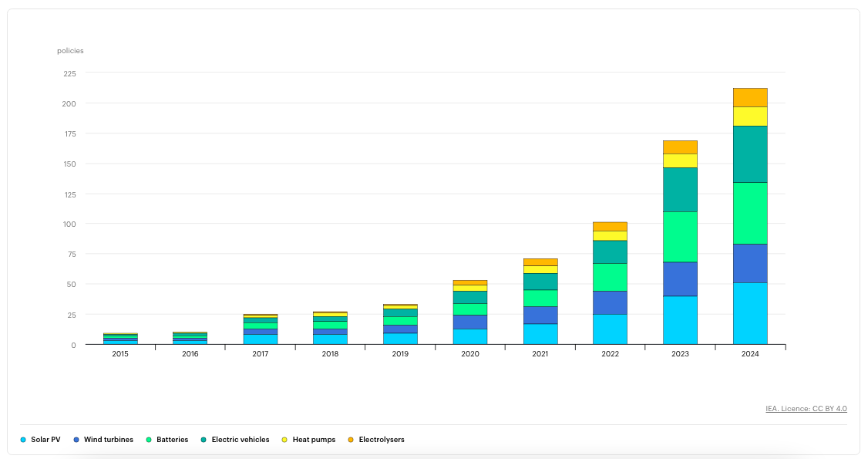Viewport: 868px width, 459px height.
Task: Select the 2021 stacked bar
Action: tap(540, 302)
